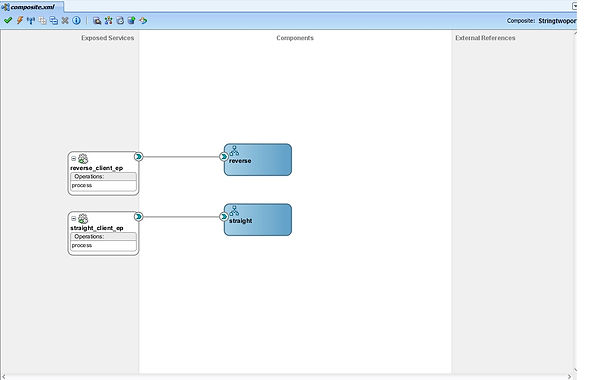Screen dimensions: 596x380
Task: Click the blue cube green dot icon
Action: pyautogui.click(x=132, y=21)
